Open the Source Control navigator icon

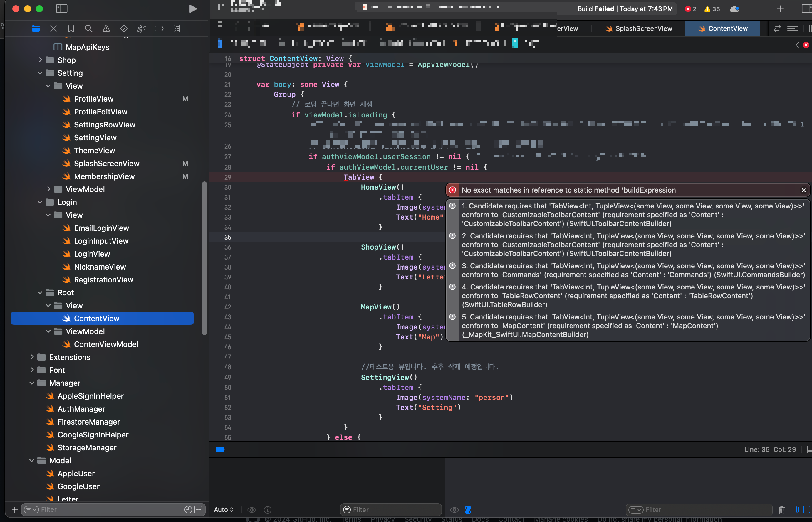[x=53, y=29]
